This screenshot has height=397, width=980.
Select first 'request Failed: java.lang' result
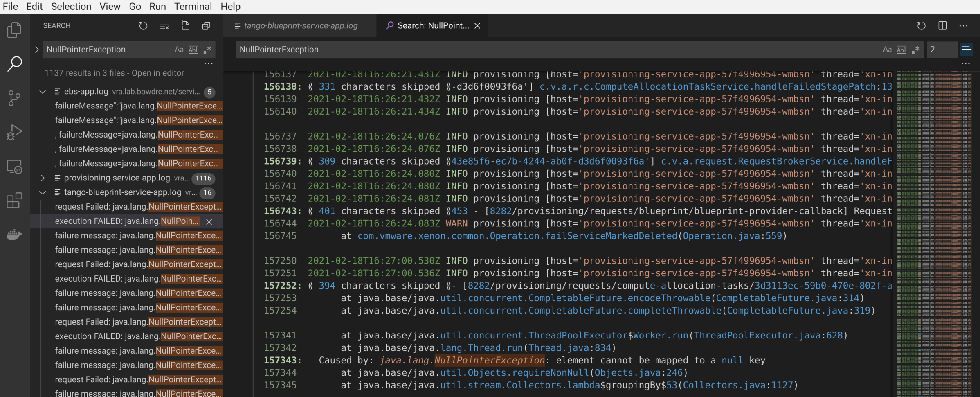tap(138, 207)
